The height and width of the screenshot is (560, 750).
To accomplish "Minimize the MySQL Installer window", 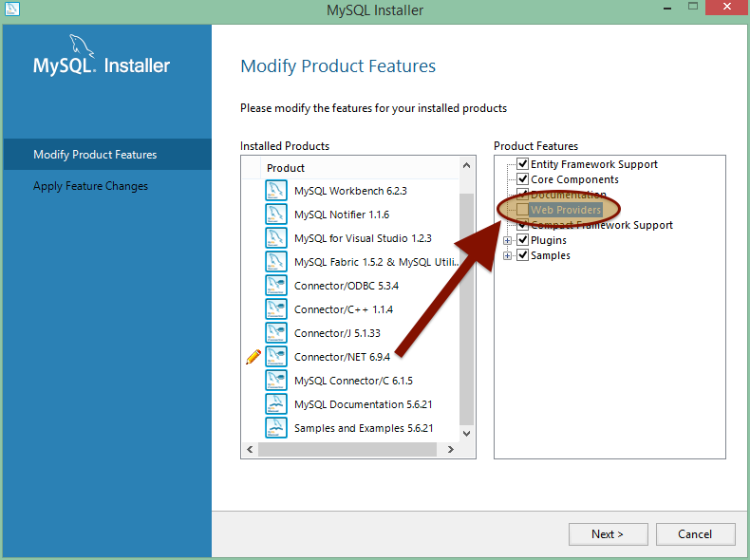I will tap(667, 9).
